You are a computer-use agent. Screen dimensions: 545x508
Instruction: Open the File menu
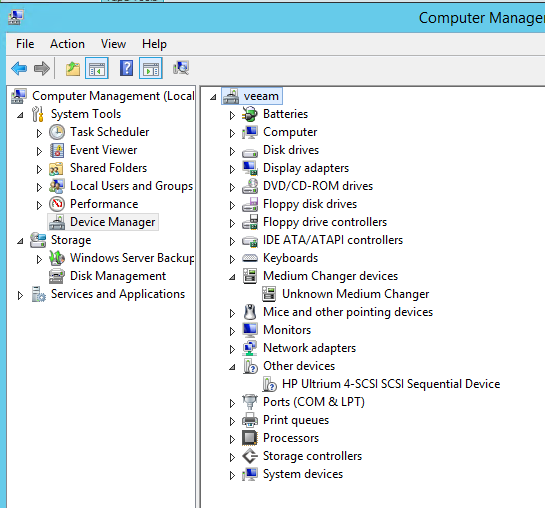25,44
